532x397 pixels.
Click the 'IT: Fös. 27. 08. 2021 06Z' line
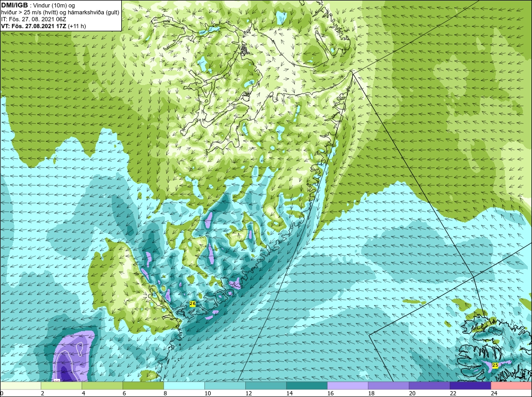[34, 19]
